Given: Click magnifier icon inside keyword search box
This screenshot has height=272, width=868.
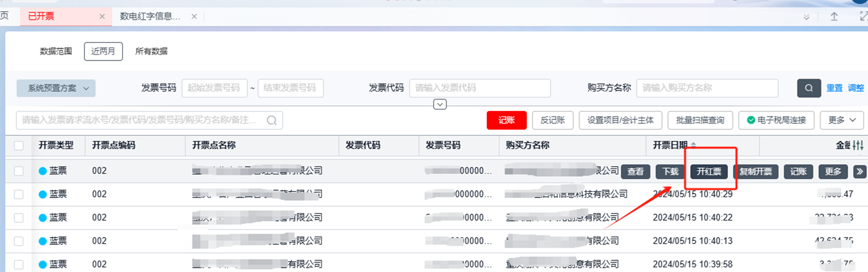Looking at the screenshot, I should pyautogui.click(x=272, y=120).
